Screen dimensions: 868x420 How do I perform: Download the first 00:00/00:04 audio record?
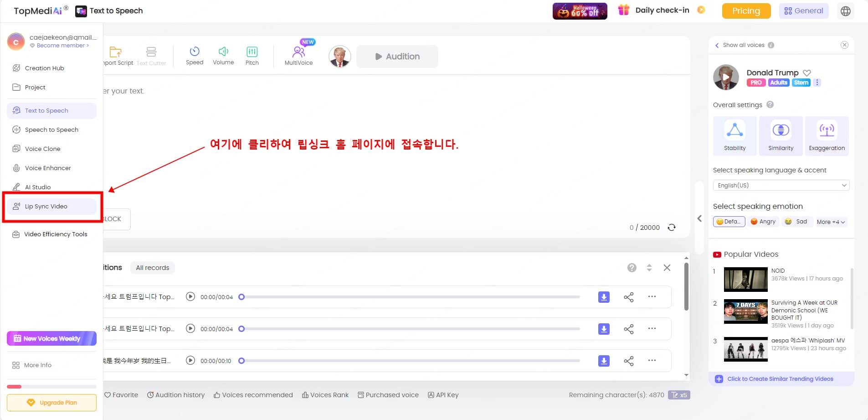pyautogui.click(x=604, y=297)
